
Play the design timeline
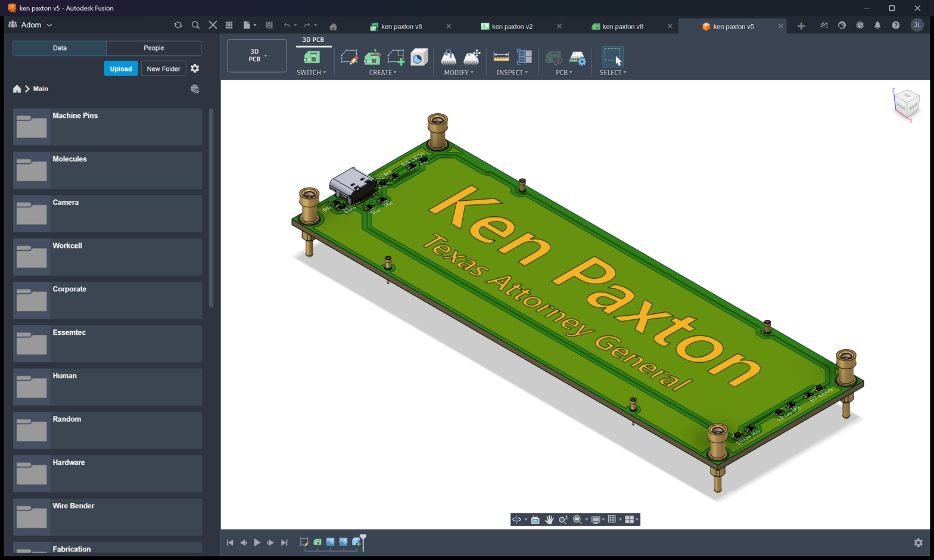click(257, 543)
